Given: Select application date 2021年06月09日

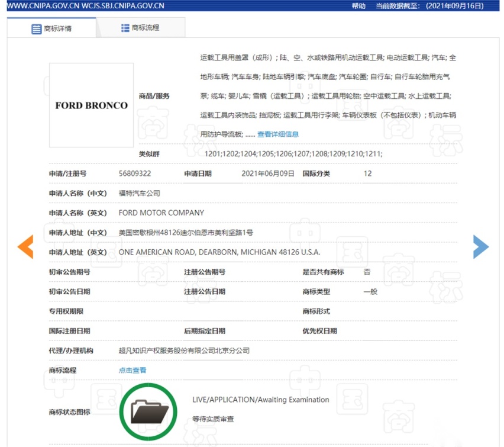Looking at the screenshot, I should [268, 173].
